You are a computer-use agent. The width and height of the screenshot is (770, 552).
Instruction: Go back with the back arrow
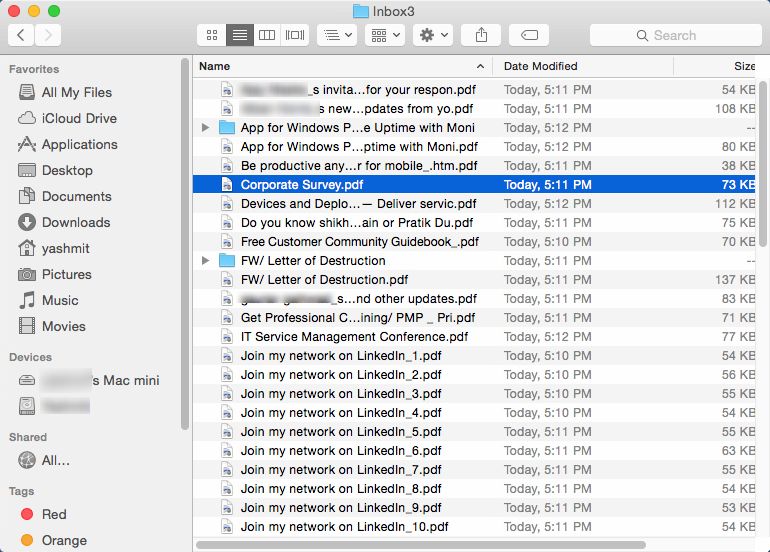pos(21,35)
